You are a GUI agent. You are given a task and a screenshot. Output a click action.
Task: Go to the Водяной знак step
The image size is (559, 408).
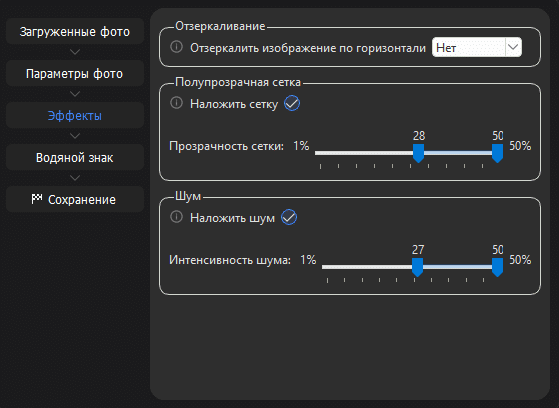[x=75, y=158]
